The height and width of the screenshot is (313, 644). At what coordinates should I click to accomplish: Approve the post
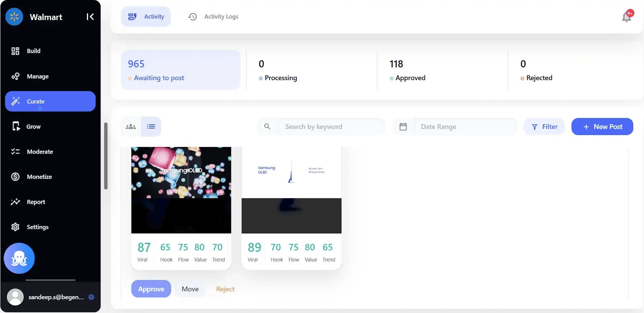click(x=151, y=289)
